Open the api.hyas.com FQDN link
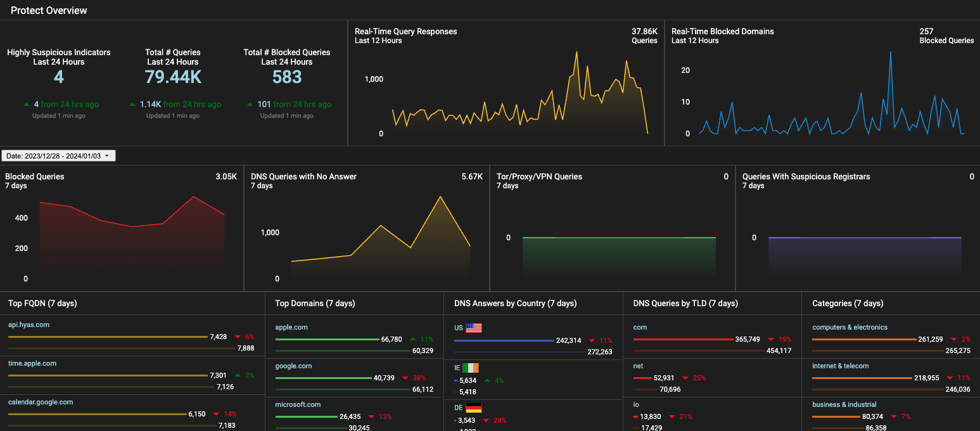 coord(29,325)
